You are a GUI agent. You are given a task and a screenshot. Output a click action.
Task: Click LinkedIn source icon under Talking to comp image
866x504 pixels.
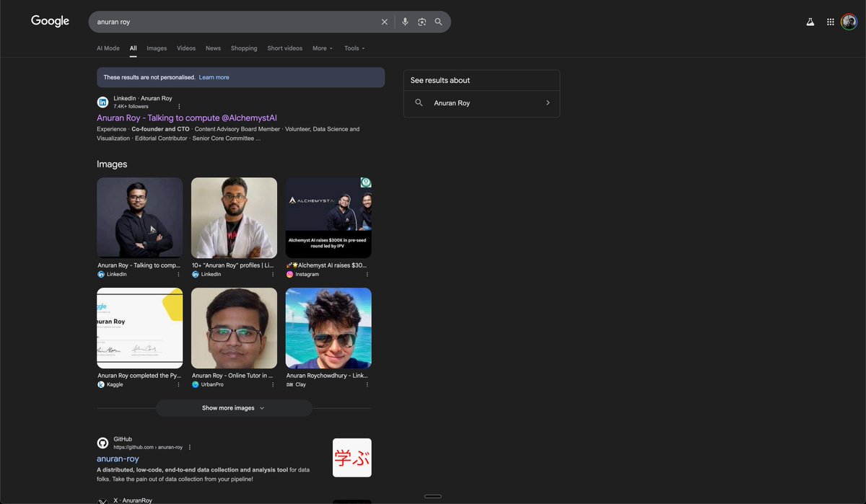click(101, 275)
